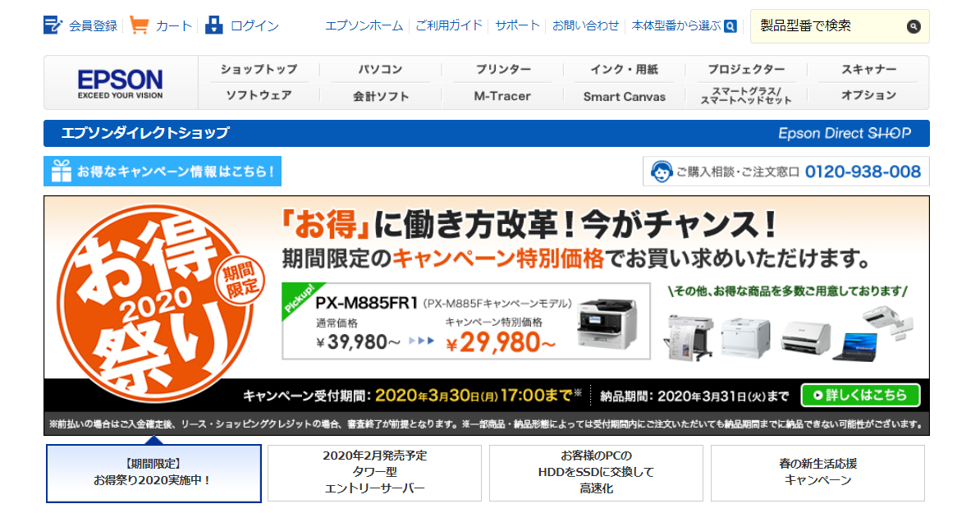Open the ログイン link
Screen dimensions: 980x513
point(254,25)
